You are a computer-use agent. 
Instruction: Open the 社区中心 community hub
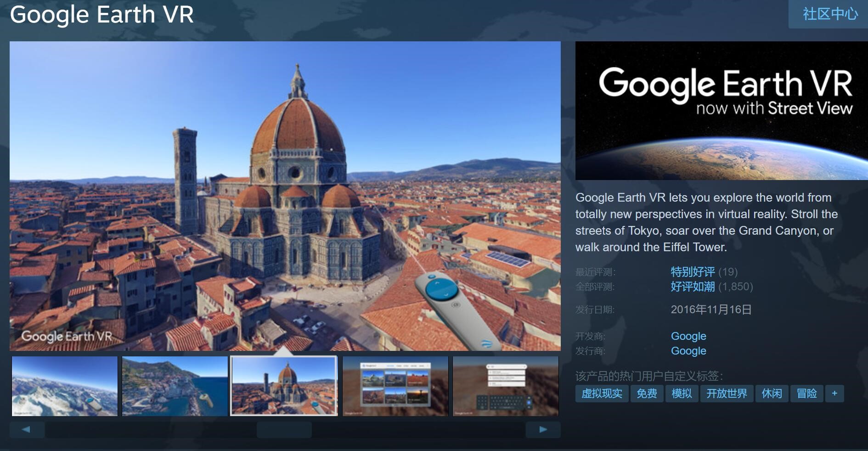(x=829, y=14)
